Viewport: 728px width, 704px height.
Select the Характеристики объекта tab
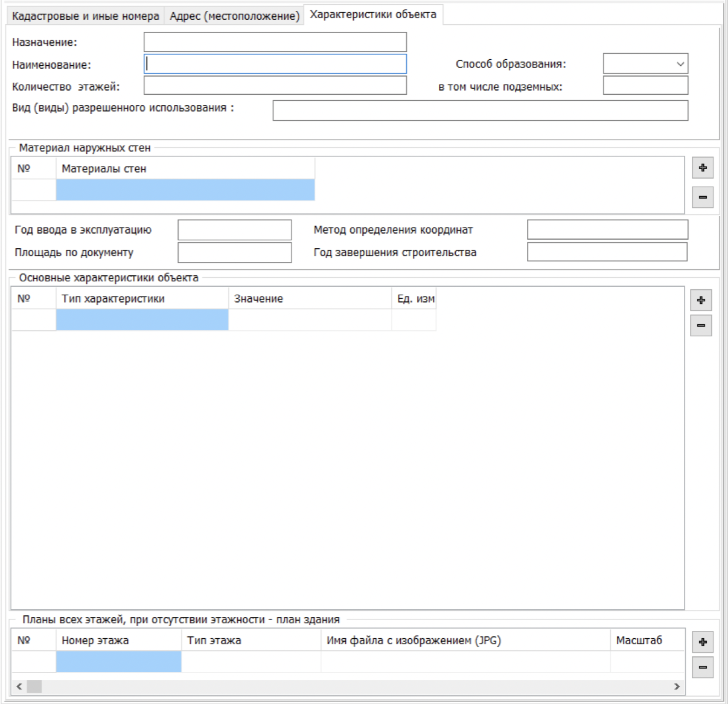pos(372,14)
